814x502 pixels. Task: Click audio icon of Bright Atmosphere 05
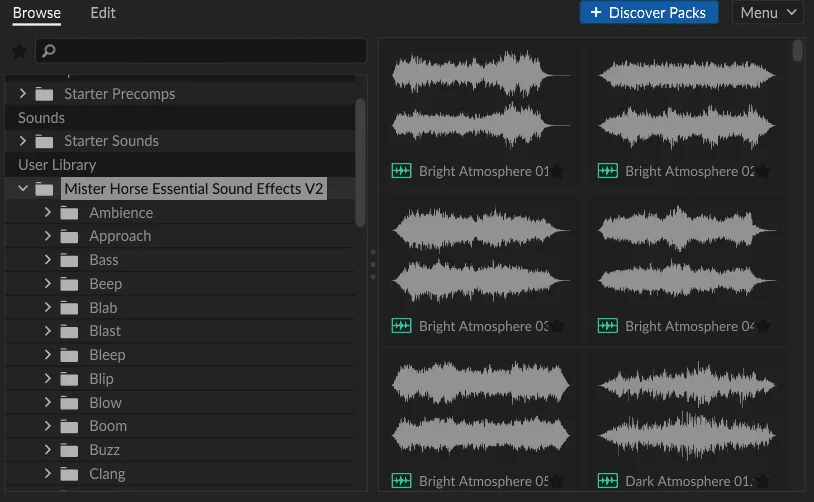401,481
